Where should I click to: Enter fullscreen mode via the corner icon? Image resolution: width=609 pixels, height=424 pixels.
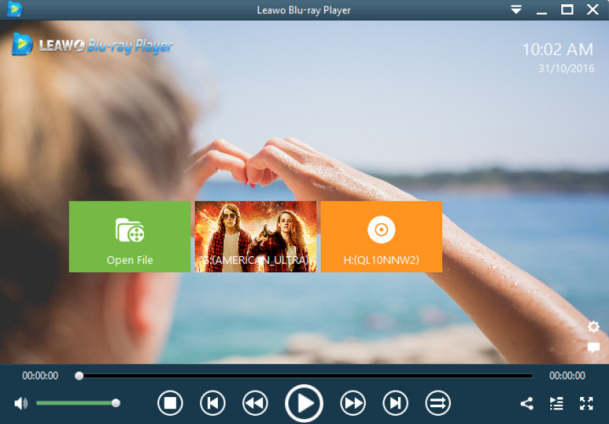[586, 403]
